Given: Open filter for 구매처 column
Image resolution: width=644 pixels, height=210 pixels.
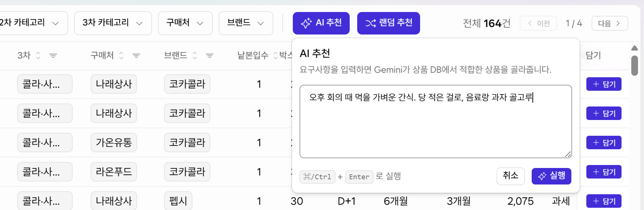Looking at the screenshot, I should 136,55.
